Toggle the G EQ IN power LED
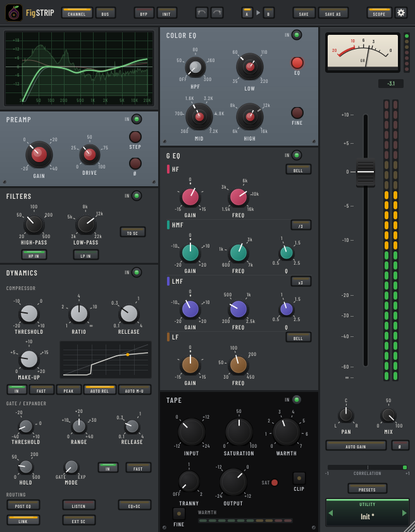The height and width of the screenshot is (532, 415). 297,155
